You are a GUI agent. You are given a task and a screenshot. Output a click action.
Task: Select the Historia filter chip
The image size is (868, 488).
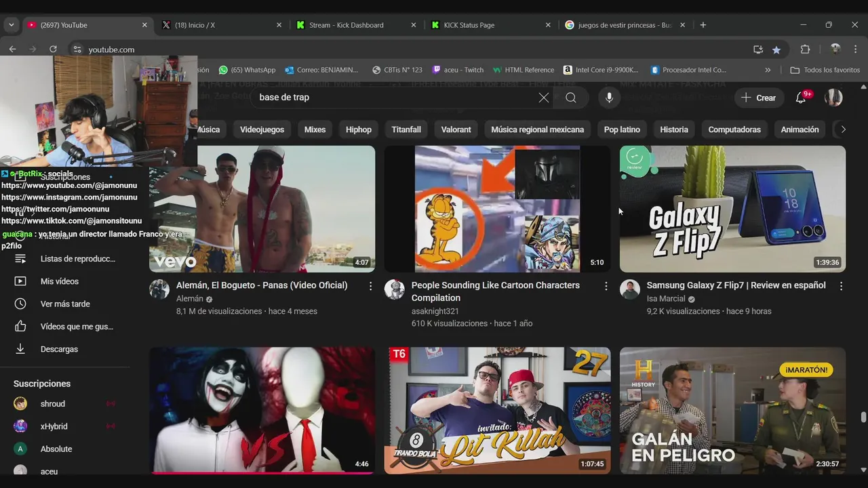click(x=674, y=129)
